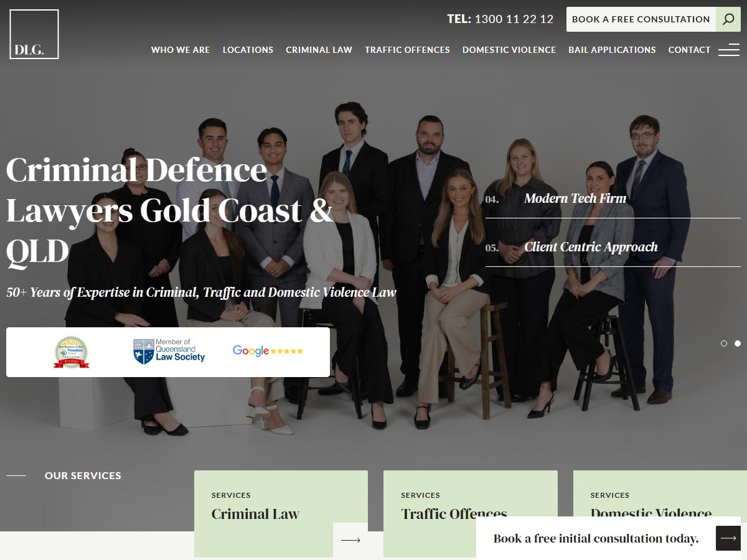Open the Who We Are menu

pyautogui.click(x=181, y=50)
